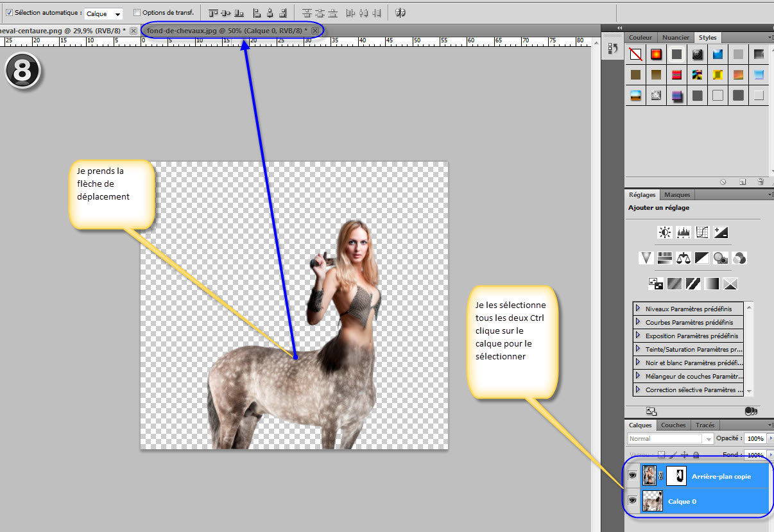Hide the Arrière-plan copie layer
Screen dimensions: 774x532
coord(632,476)
